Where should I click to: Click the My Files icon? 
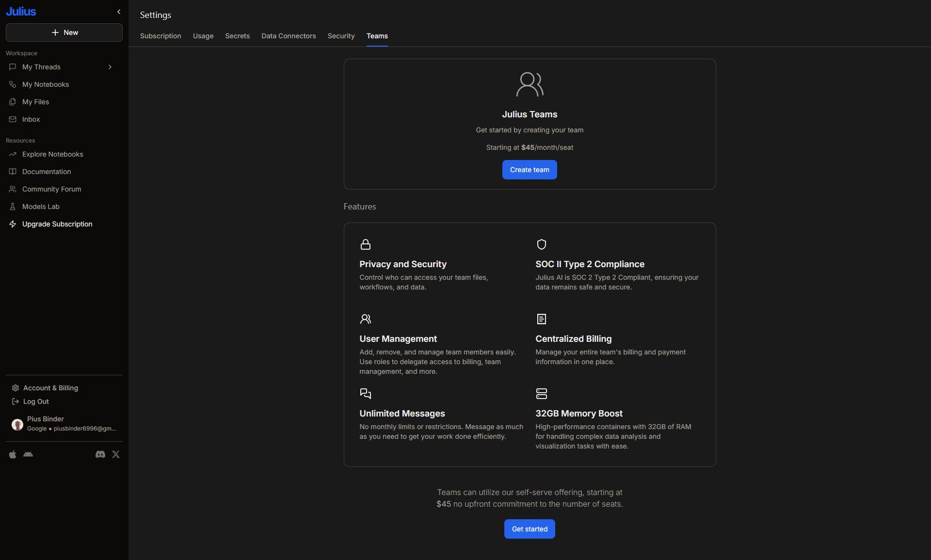[x=13, y=102]
